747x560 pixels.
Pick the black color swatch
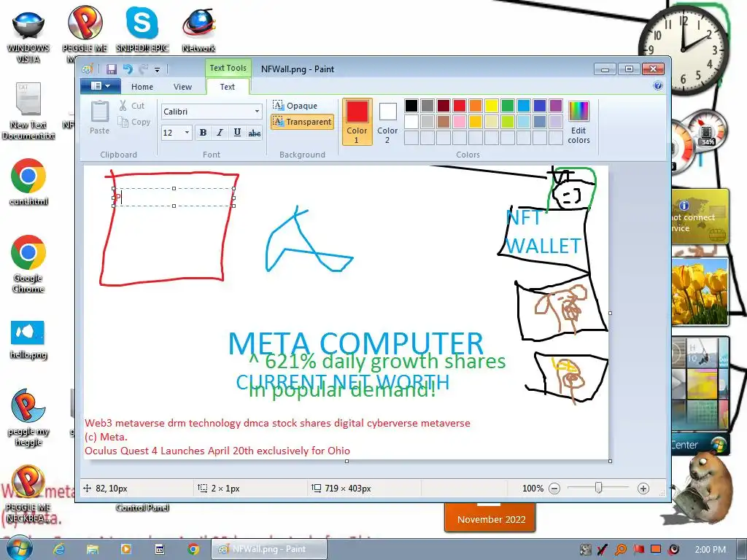(411, 106)
